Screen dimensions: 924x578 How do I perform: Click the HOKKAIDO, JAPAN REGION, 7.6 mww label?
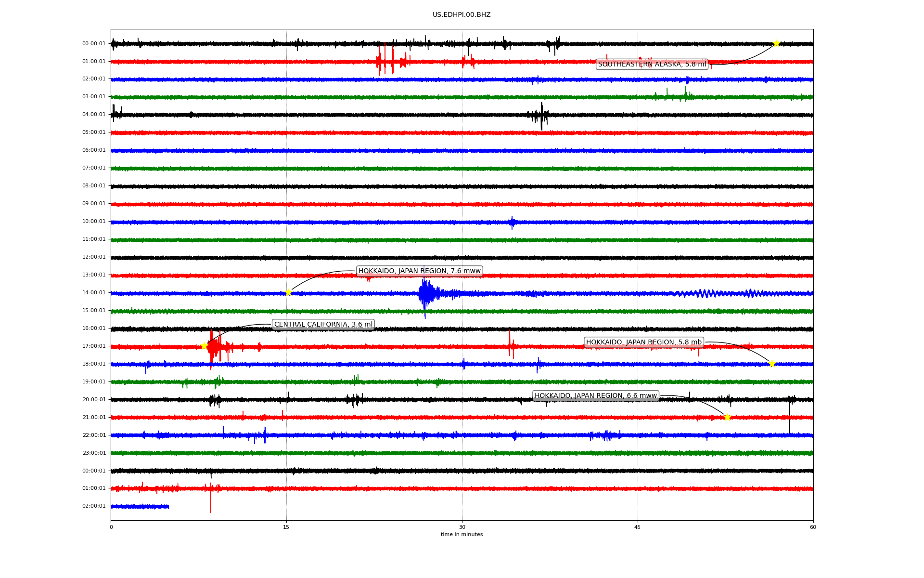tap(419, 271)
